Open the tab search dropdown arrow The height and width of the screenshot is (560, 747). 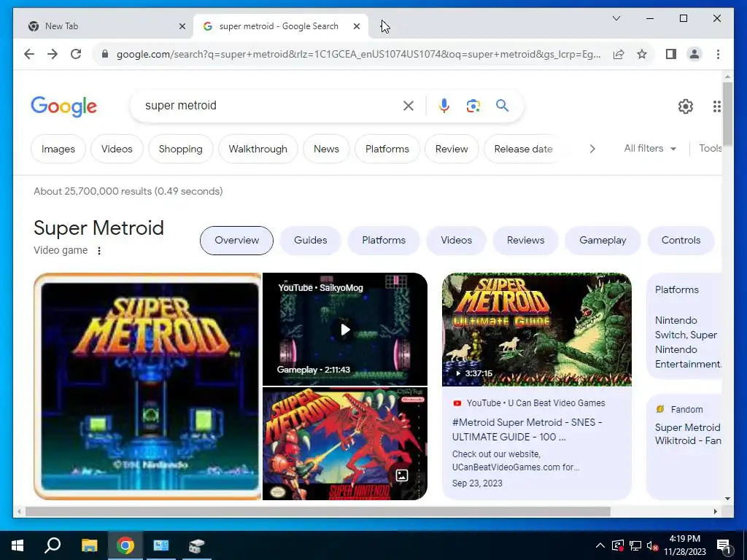click(x=616, y=18)
